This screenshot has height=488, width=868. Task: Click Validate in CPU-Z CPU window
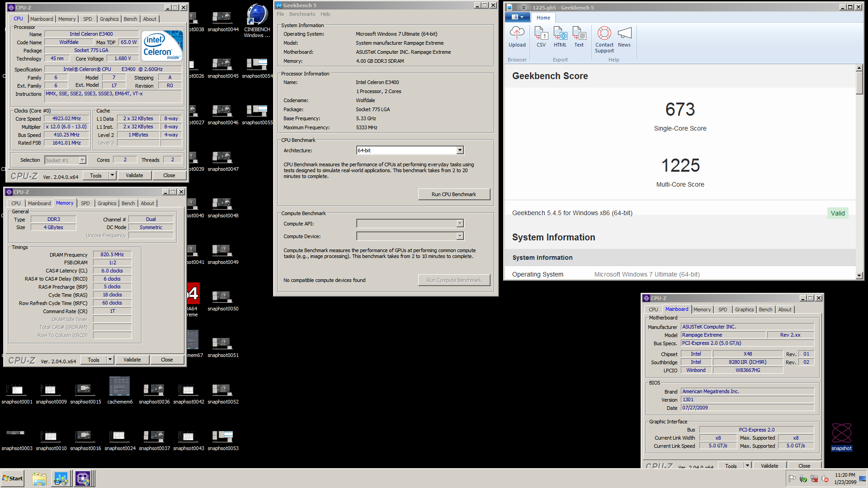[134, 175]
